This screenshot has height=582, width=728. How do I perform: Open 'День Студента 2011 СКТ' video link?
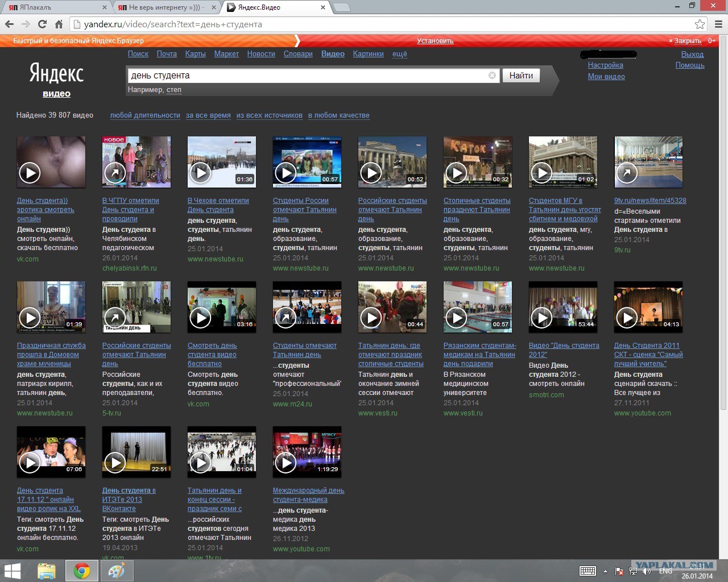pos(648,355)
